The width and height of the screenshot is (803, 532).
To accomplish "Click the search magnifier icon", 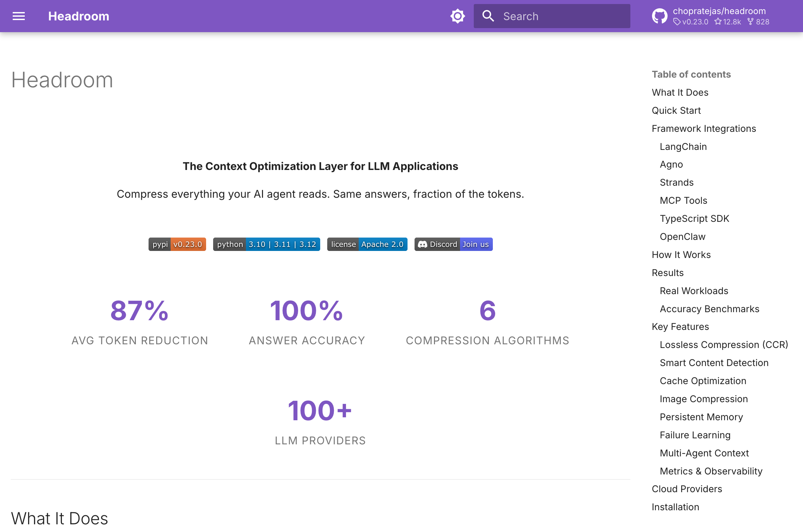I will [x=488, y=16].
